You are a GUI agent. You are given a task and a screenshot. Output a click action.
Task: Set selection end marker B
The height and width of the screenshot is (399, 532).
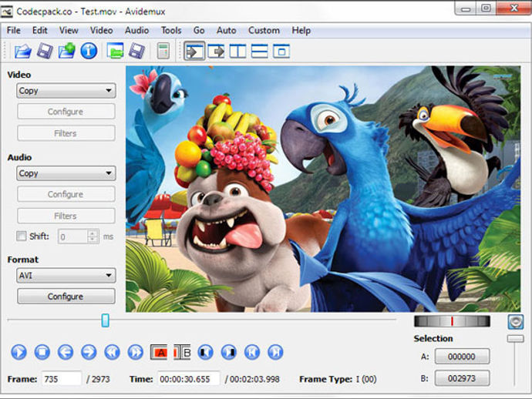tap(182, 352)
